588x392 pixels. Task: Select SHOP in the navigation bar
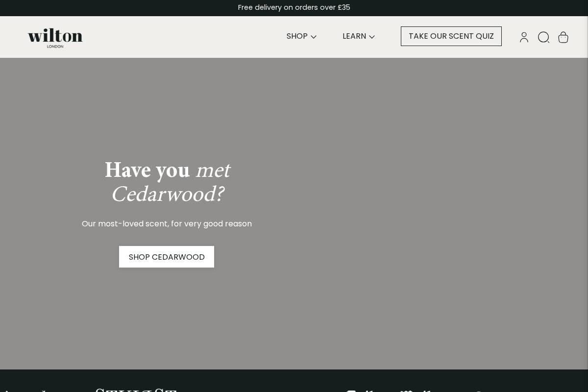[297, 36]
